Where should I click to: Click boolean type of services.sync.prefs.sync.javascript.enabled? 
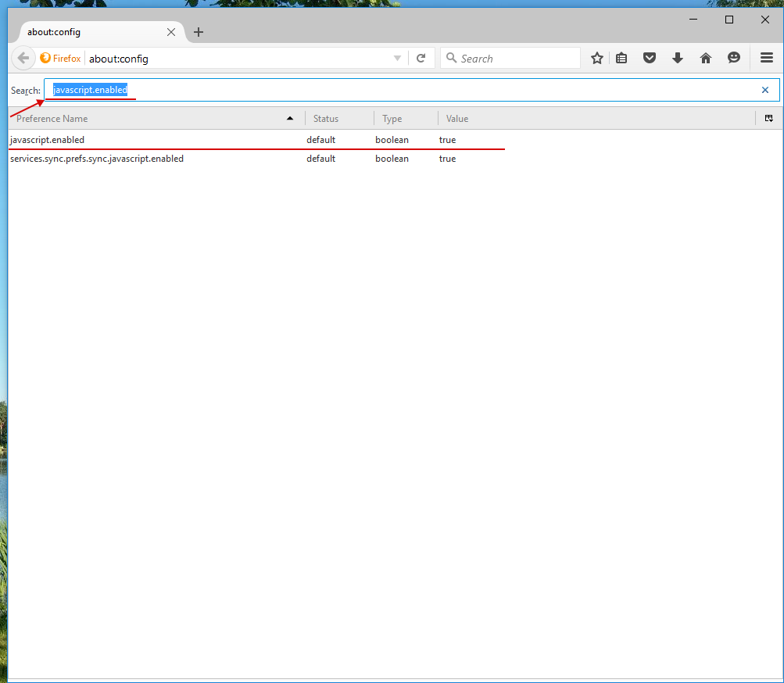point(392,159)
